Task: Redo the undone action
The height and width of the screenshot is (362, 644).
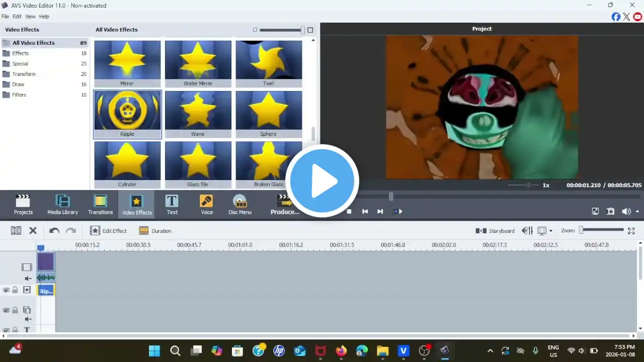Action: tap(71, 231)
